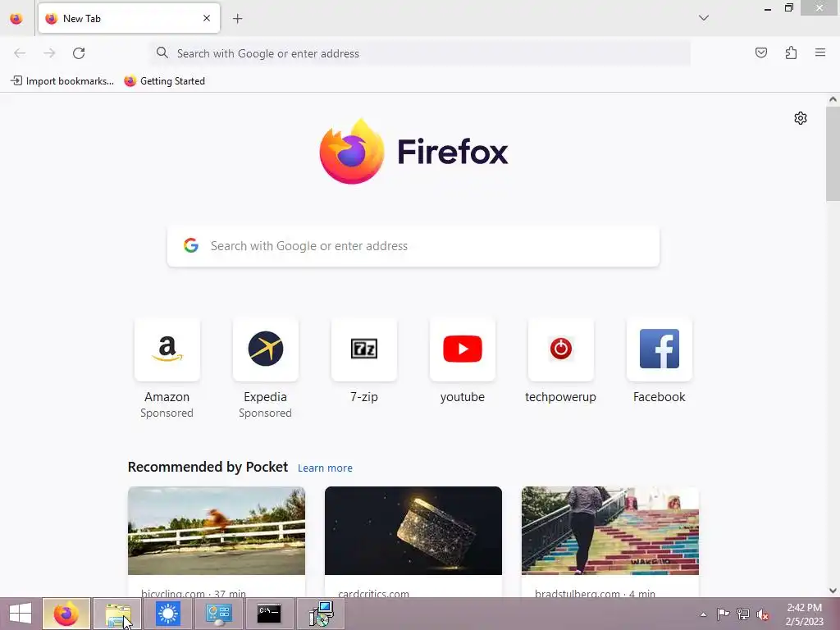Viewport: 840px width, 630px height.
Task: Open Import bookmarks bookmark item
Action: point(62,81)
